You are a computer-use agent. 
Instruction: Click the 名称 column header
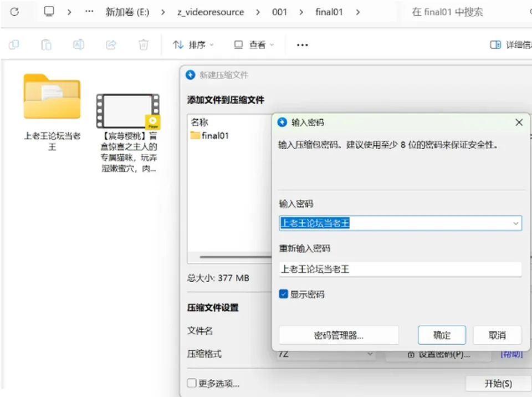point(199,122)
